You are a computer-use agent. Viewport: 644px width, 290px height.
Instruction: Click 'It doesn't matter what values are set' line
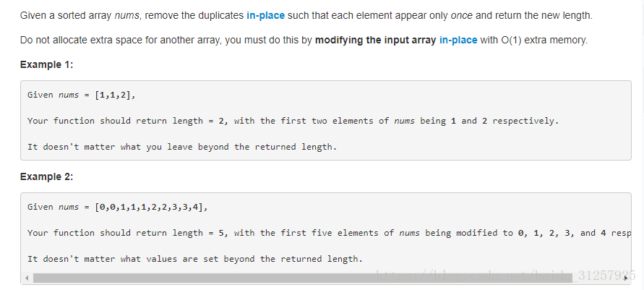195,259
